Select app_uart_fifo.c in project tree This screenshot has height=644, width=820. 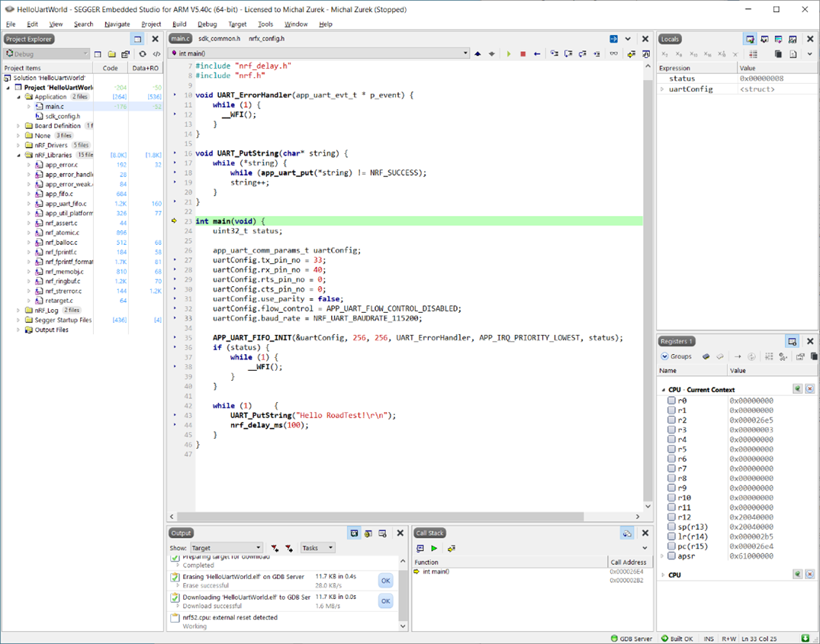pos(66,204)
